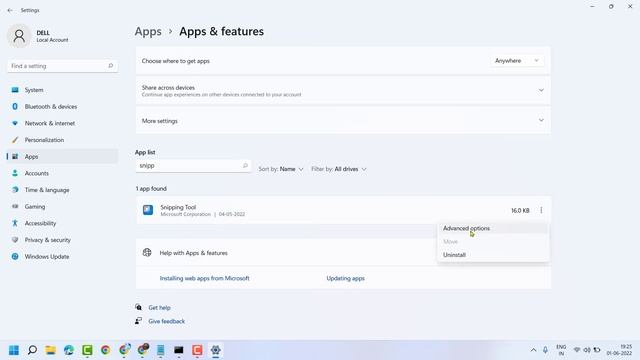Click the back arrow in Settings
The image size is (640, 360).
(10, 10)
